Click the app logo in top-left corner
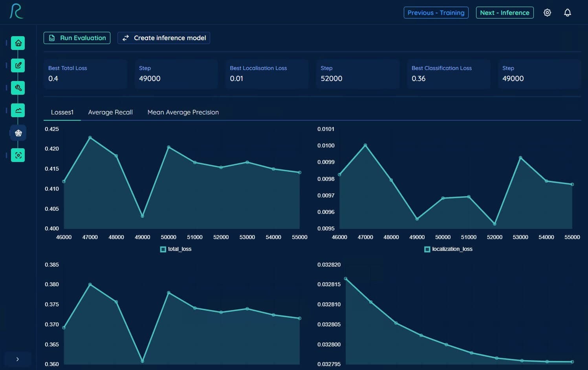Viewport: 588px width, 370px height. tap(16, 11)
